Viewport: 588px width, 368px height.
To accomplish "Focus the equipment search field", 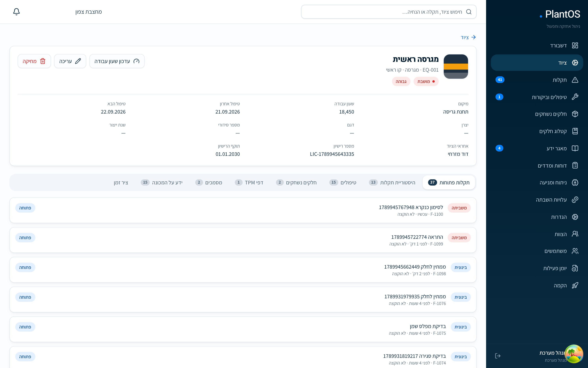I will [x=389, y=12].
